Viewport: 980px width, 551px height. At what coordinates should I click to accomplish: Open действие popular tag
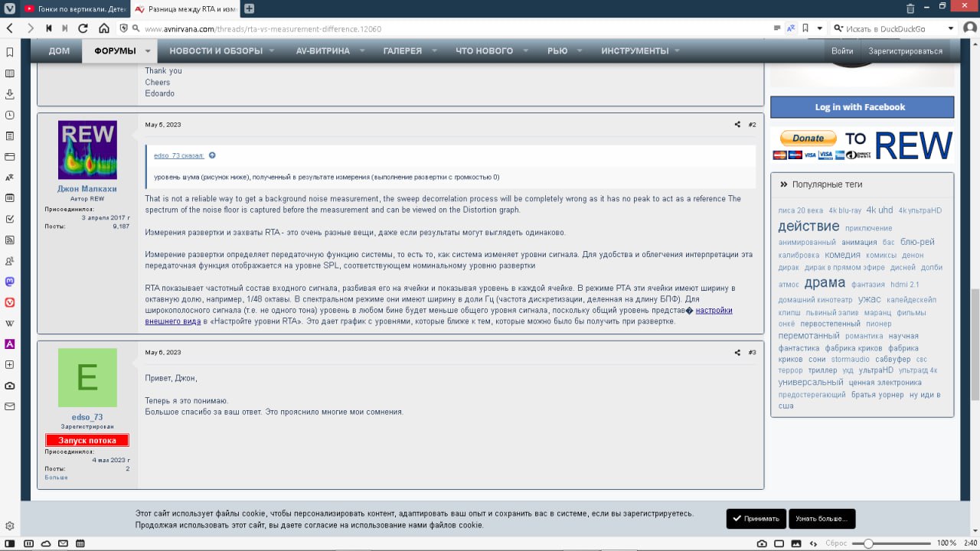[808, 227]
